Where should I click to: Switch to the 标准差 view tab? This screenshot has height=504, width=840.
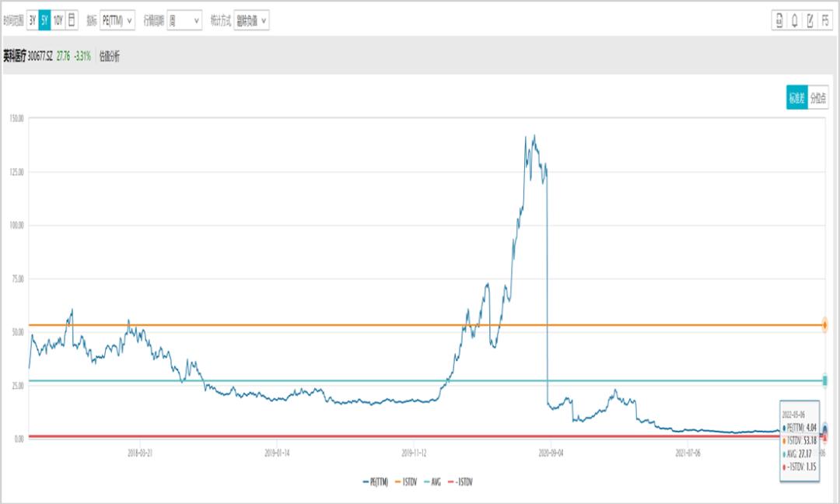click(796, 97)
